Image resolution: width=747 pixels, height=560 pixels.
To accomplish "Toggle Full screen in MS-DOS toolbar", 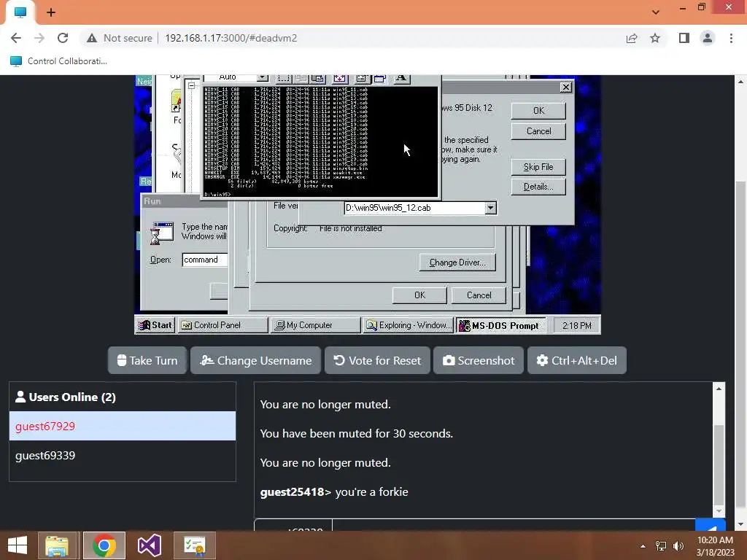I will tap(340, 77).
